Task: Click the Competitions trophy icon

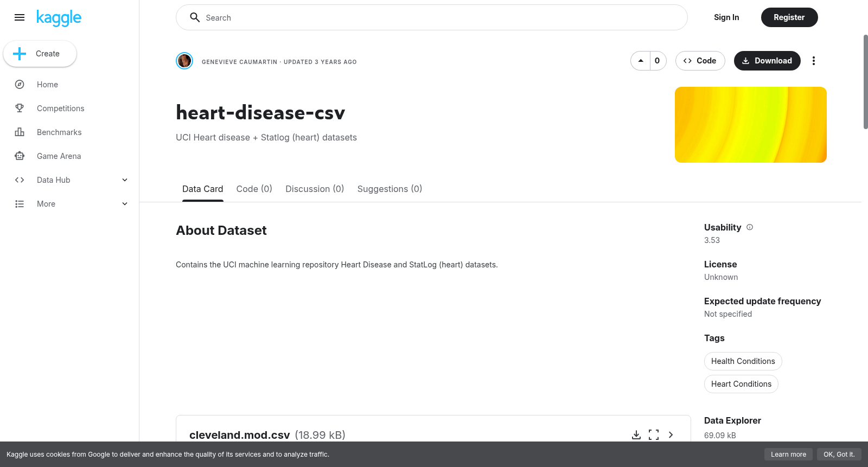Action: pyautogui.click(x=20, y=108)
